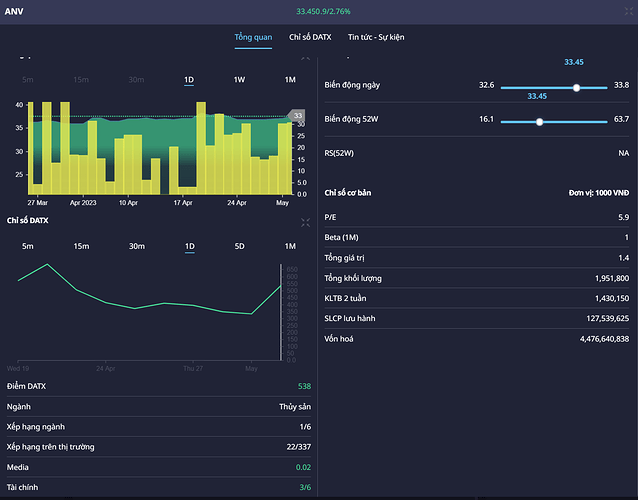Click the Vốn hoá value 4,476,640,838
This screenshot has width=638, height=500.
click(x=605, y=339)
